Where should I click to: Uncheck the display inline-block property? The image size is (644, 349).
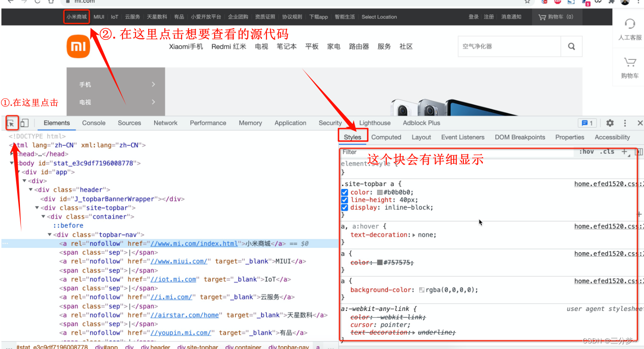pyautogui.click(x=345, y=207)
